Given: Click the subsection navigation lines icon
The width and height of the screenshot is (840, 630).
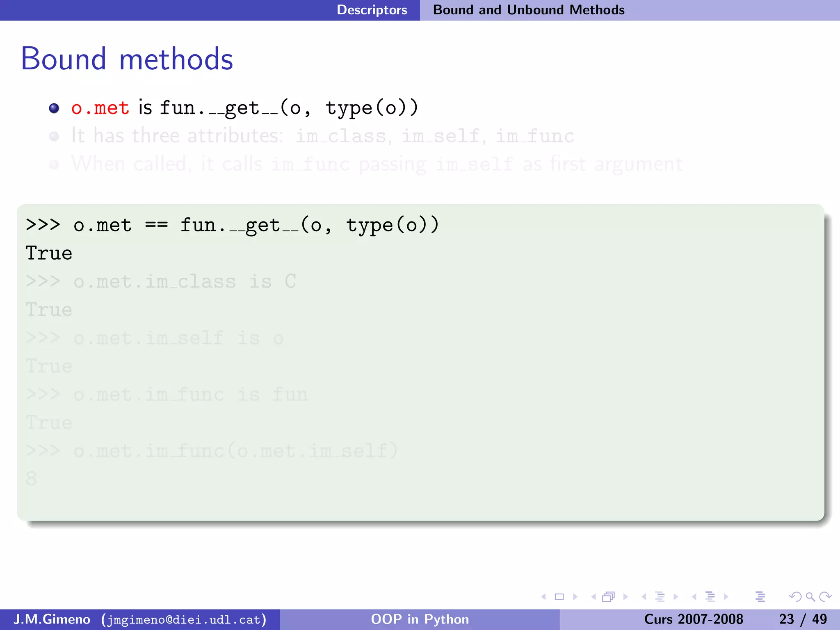Looking at the screenshot, I should pyautogui.click(x=660, y=597).
